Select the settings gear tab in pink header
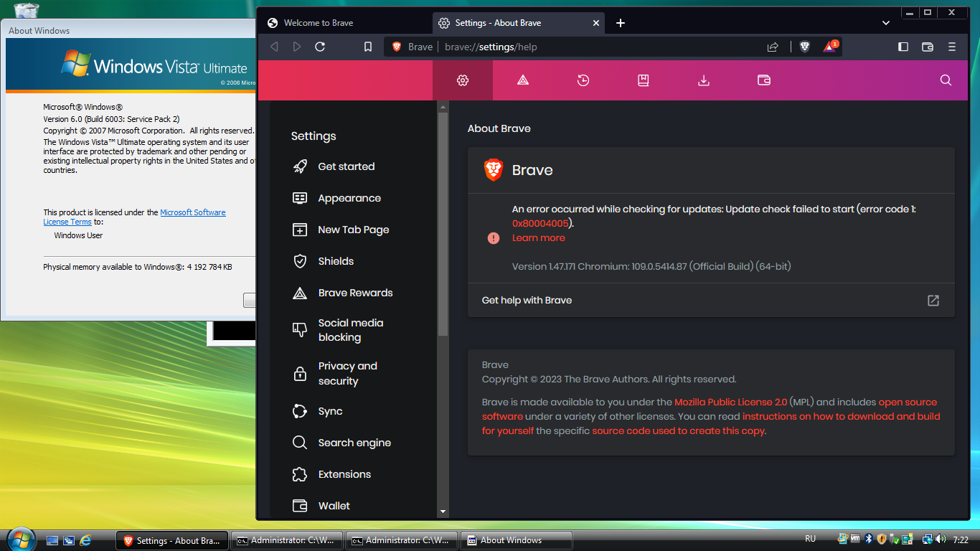The width and height of the screenshot is (980, 551). pyautogui.click(x=463, y=80)
